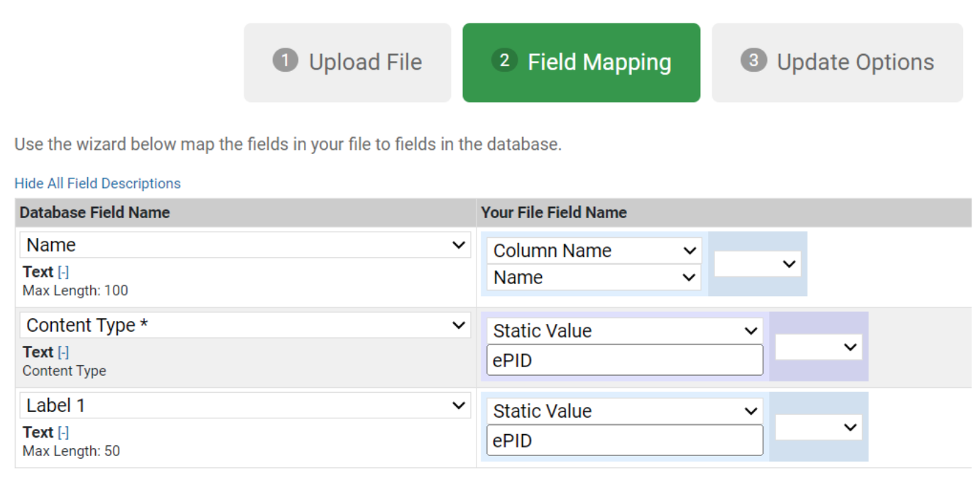980x483 pixels.
Task: Open the blank dropdown in Label 1 row
Action: click(819, 427)
